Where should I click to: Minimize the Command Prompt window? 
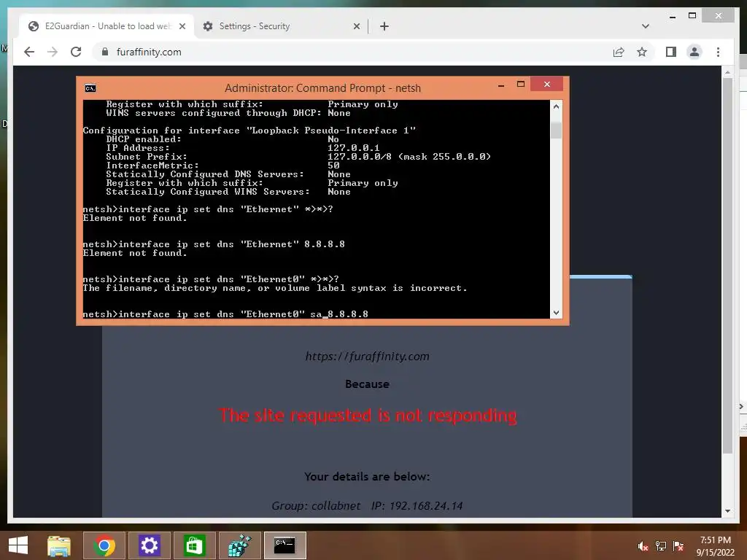point(500,86)
